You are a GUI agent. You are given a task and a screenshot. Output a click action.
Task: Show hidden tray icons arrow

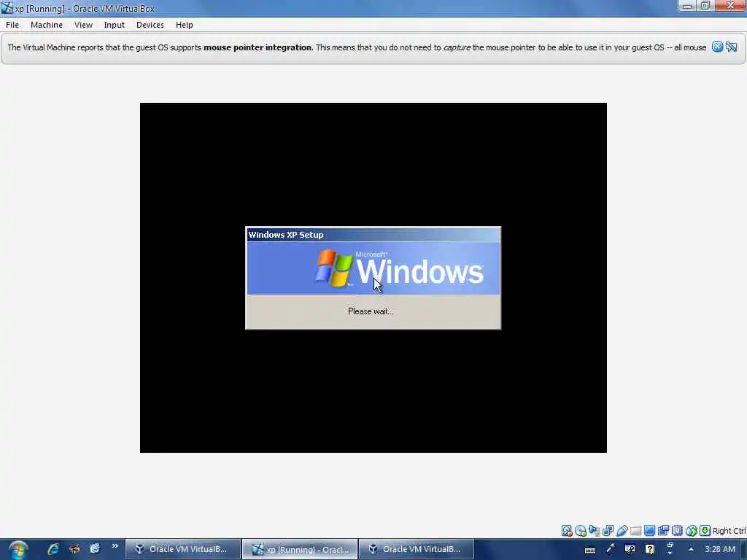691,549
